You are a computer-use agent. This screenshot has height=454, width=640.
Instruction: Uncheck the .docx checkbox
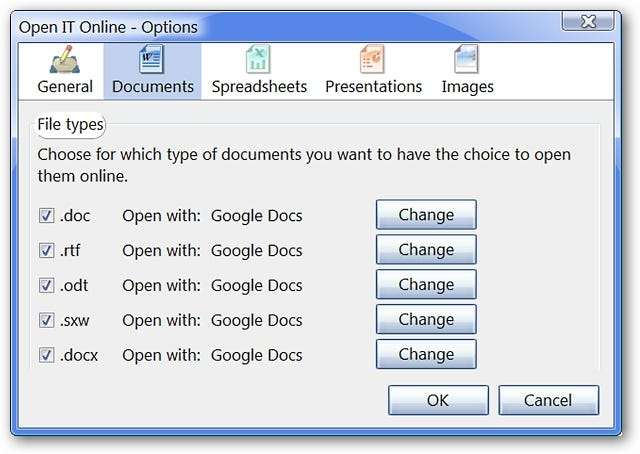(x=46, y=355)
